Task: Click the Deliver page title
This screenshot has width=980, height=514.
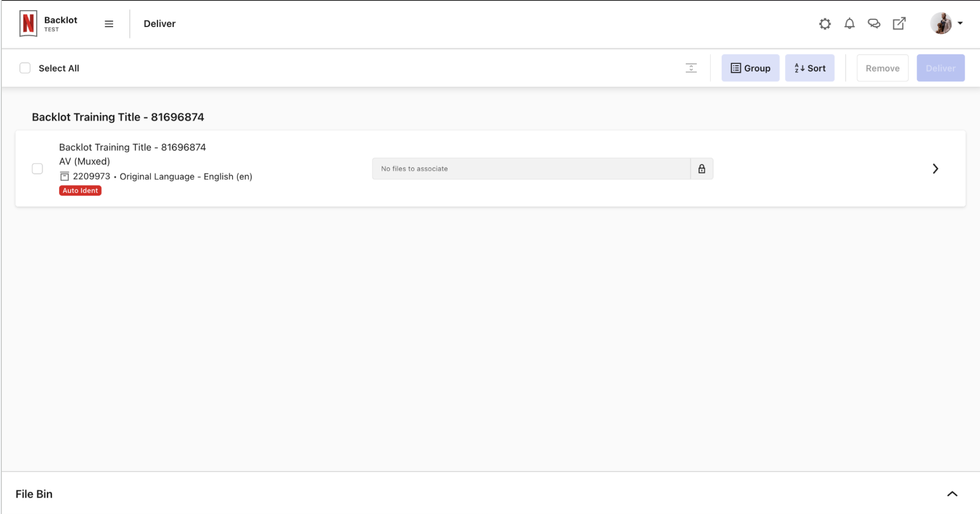Action: [159, 23]
